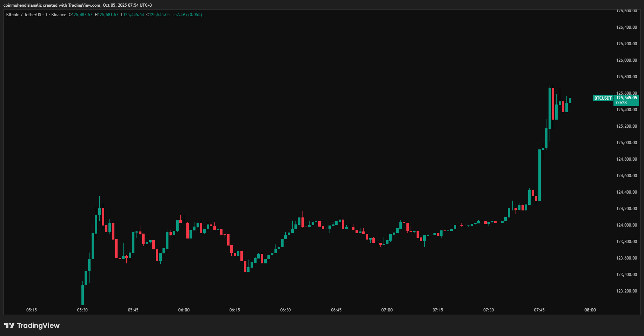Click the Binance exchange label in the legend
Screen dimensions: 644x336
click(58, 15)
